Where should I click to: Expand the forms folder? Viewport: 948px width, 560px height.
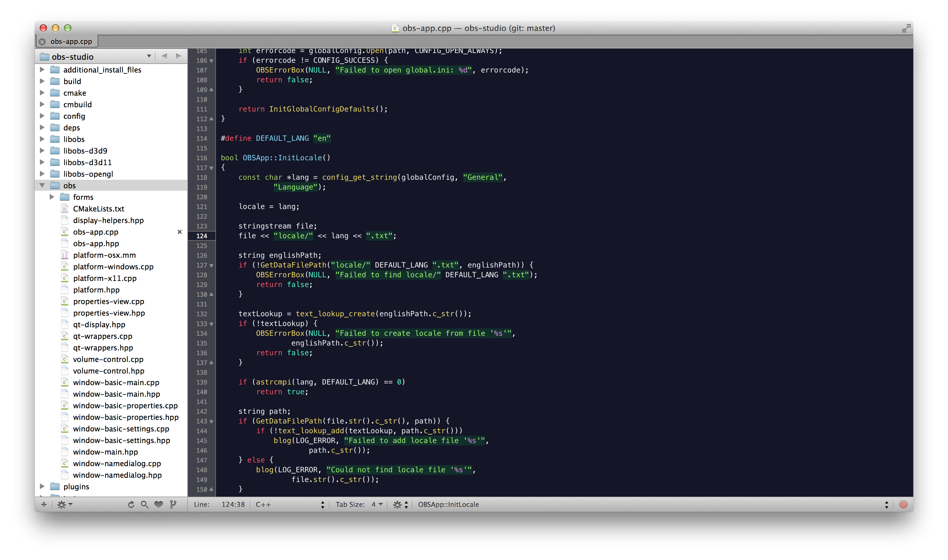click(52, 197)
